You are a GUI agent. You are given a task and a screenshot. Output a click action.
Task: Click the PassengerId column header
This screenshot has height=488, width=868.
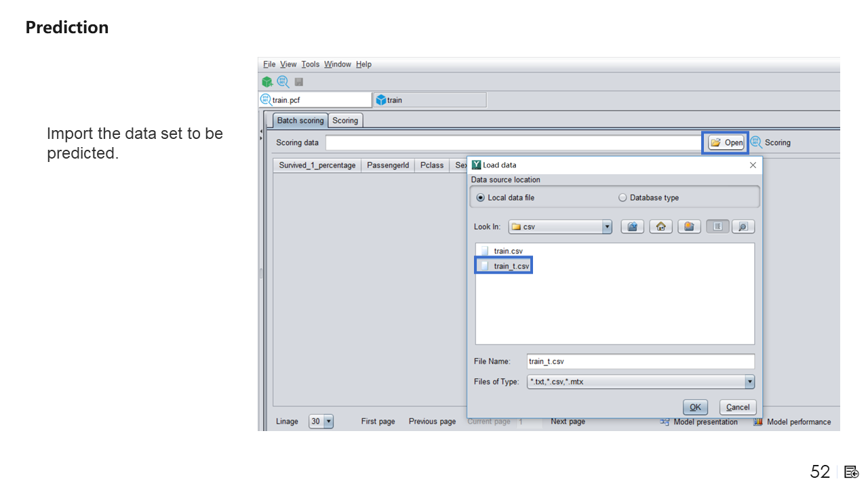click(x=388, y=165)
